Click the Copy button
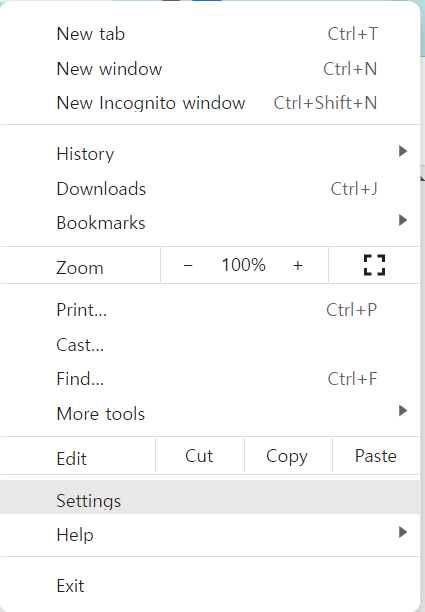Viewport: 425px width, 612px height. pyautogui.click(x=288, y=455)
